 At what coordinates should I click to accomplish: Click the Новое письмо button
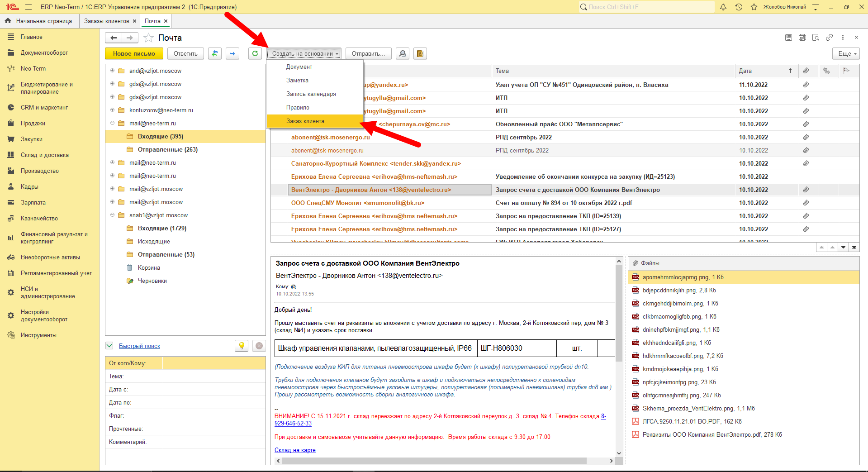pyautogui.click(x=134, y=53)
